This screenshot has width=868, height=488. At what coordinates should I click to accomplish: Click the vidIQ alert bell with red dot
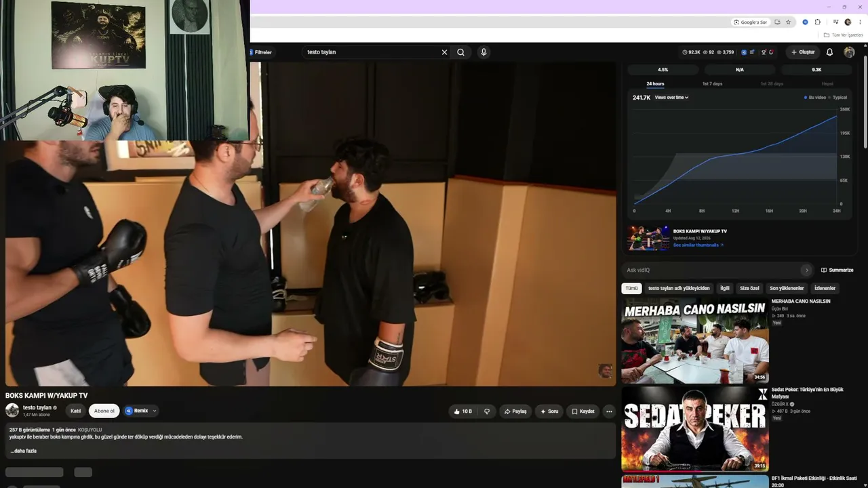(x=771, y=52)
